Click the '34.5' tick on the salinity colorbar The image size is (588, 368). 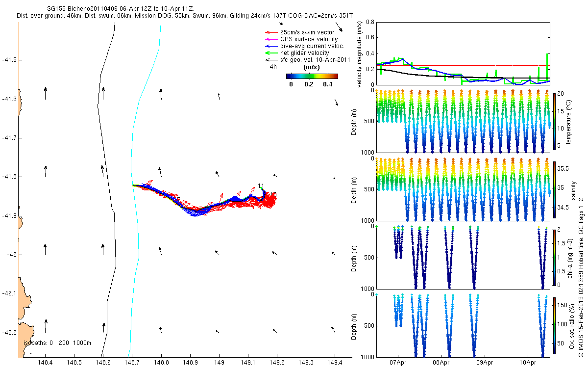coord(563,208)
